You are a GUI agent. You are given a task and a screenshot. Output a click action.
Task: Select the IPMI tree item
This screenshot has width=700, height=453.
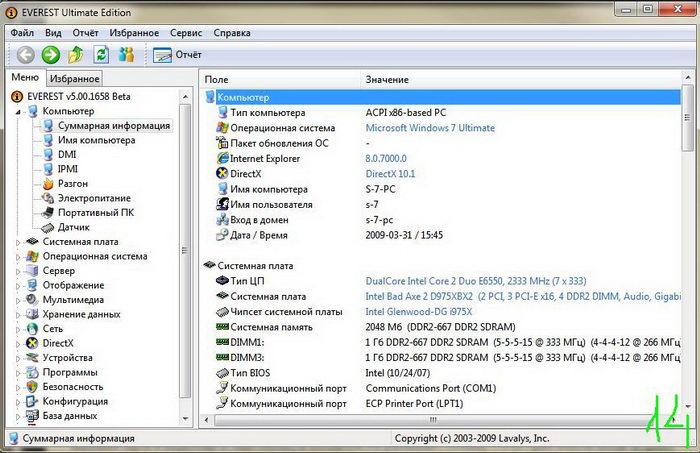click(67, 169)
